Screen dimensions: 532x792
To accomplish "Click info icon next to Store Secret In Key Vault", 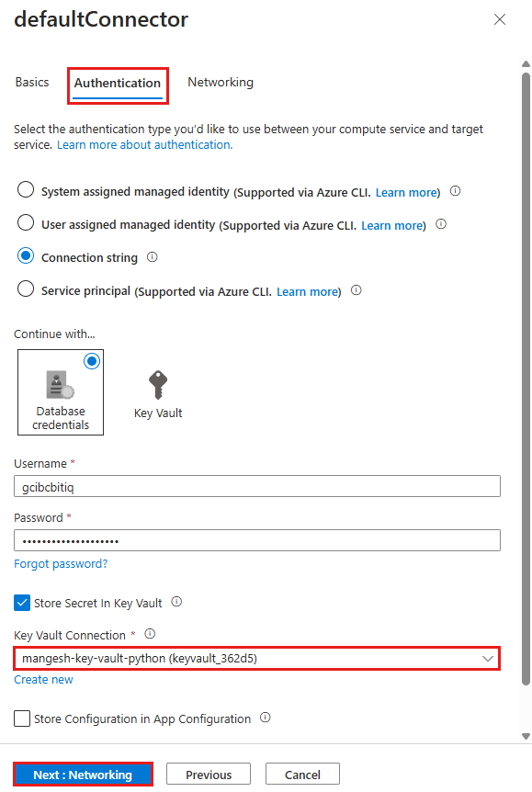I will [176, 602].
